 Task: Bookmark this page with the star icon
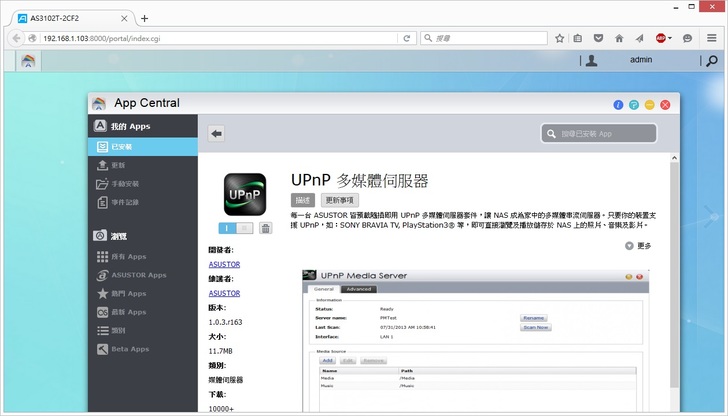tap(560, 38)
